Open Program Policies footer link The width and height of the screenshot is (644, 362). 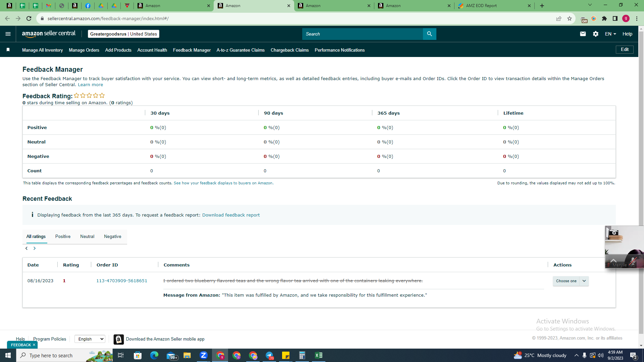point(50,339)
